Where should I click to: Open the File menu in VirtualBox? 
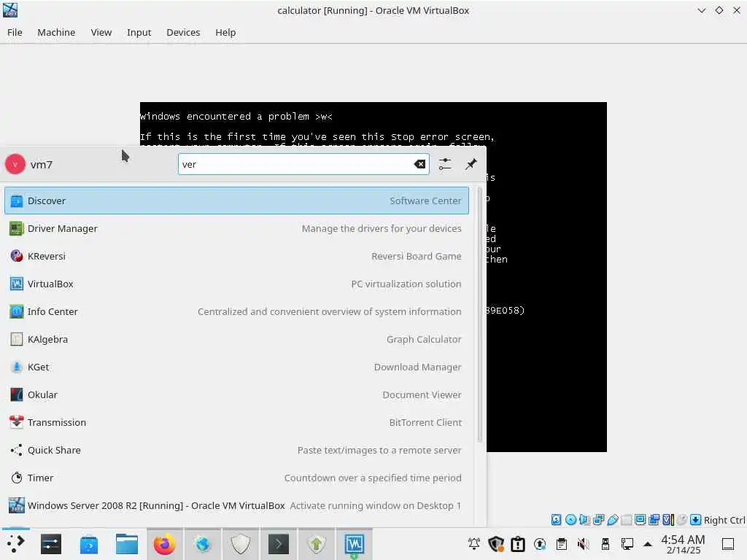(15, 32)
